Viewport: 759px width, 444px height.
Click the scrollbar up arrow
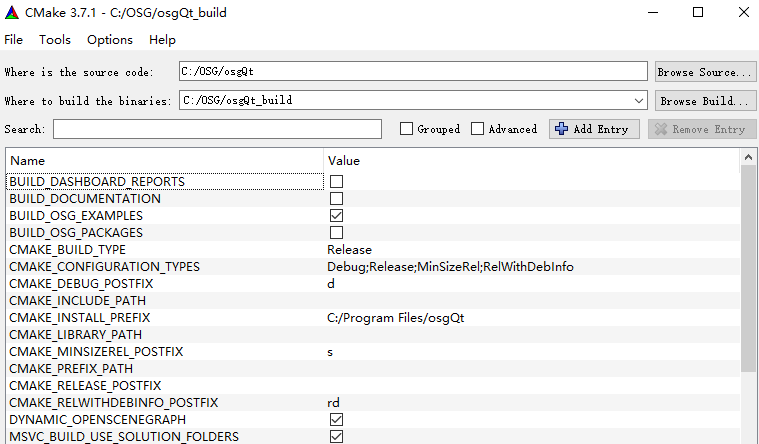tap(748, 157)
